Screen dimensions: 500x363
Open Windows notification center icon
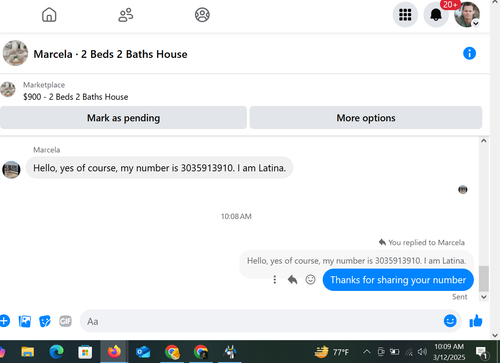(x=481, y=352)
